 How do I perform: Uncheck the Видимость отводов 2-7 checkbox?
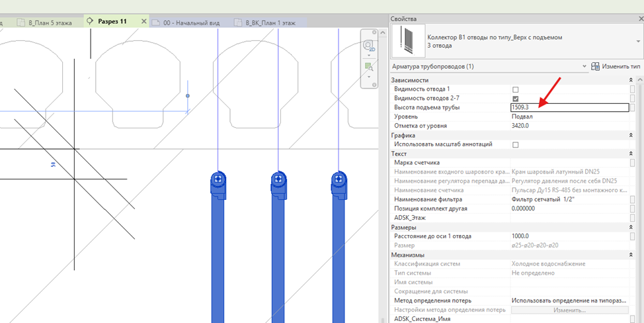tap(516, 99)
